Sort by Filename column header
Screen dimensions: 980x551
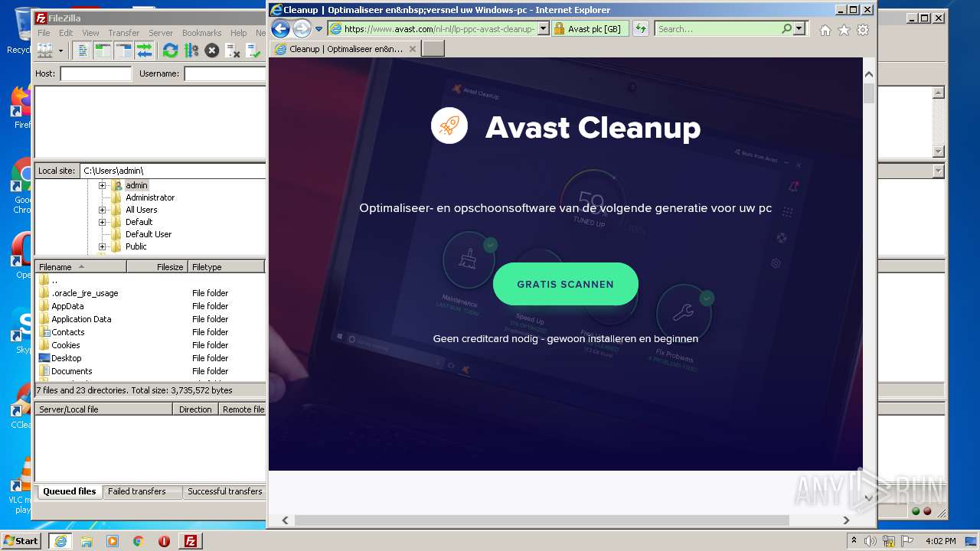click(x=81, y=267)
